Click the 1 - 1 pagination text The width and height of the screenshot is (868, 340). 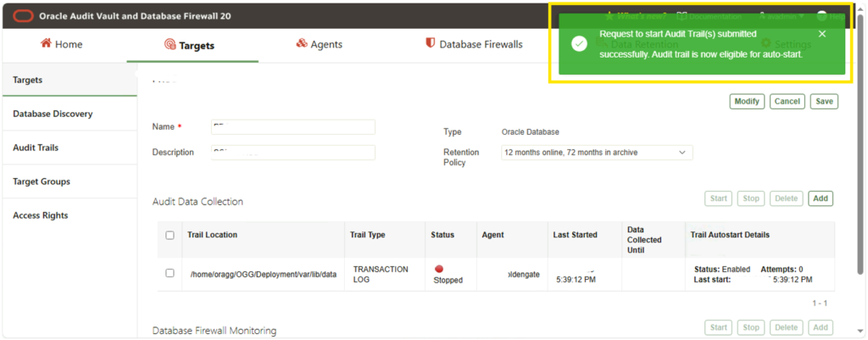coord(820,304)
